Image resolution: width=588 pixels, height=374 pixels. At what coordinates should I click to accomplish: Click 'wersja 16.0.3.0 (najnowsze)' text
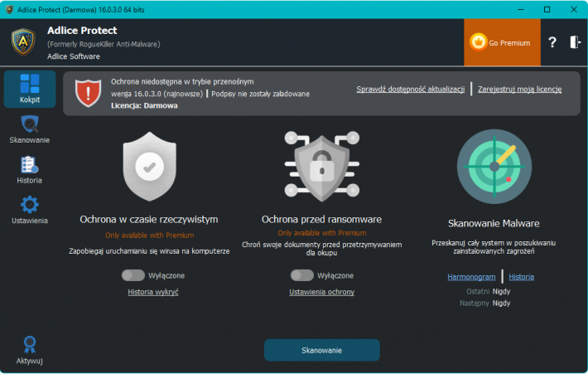click(157, 94)
